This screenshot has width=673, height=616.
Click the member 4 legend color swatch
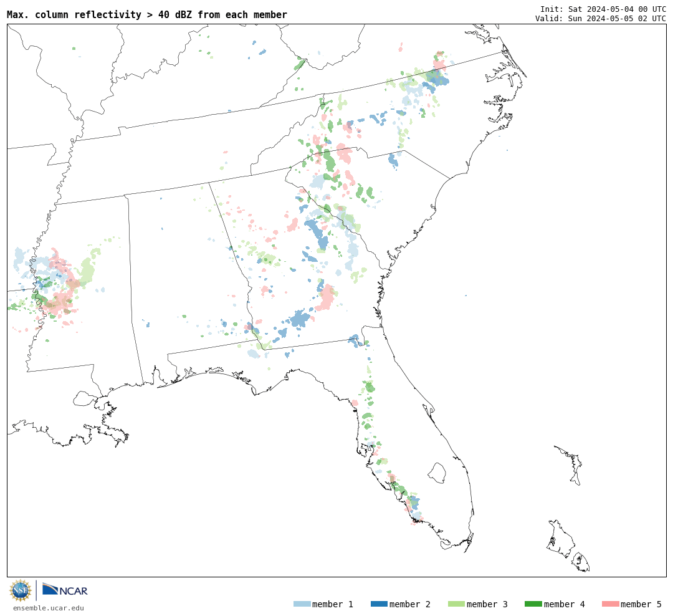point(533,604)
